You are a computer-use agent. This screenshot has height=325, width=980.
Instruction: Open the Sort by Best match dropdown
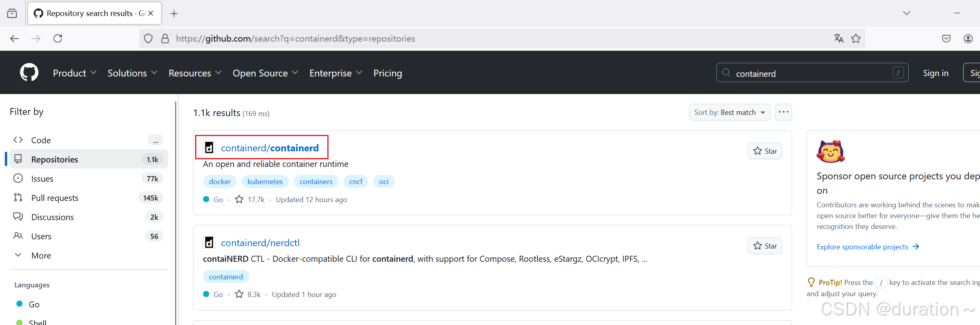click(729, 112)
